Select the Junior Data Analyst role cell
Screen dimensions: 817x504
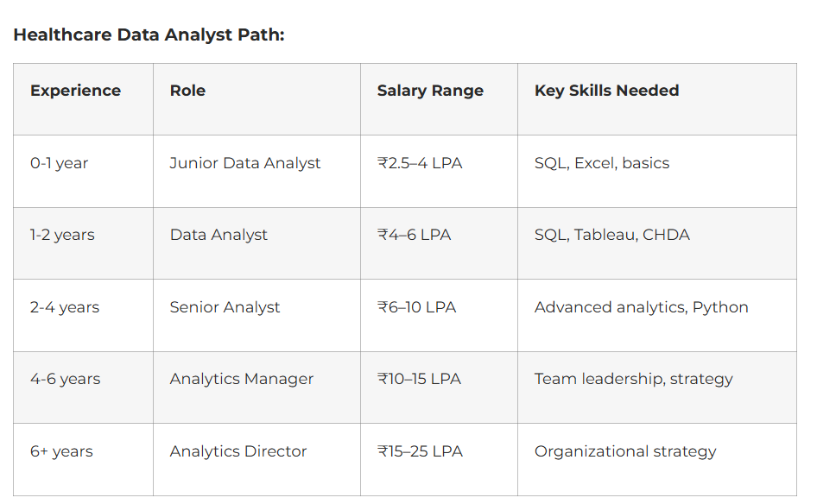click(x=245, y=163)
